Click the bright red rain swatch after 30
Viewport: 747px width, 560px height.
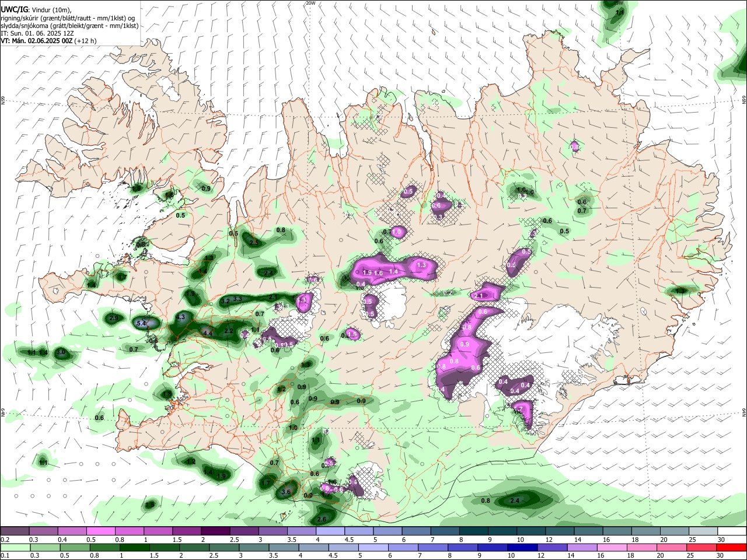tap(731, 547)
